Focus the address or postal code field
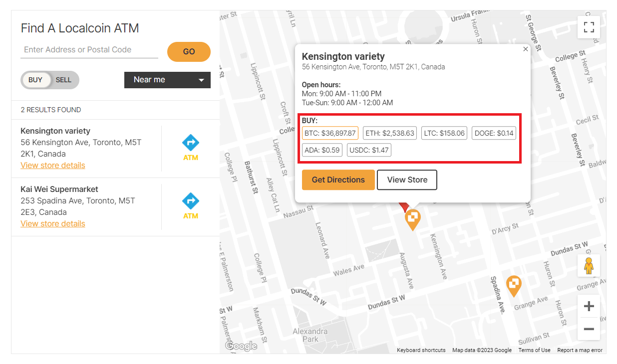The width and height of the screenshot is (617, 364). pyautogui.click(x=89, y=50)
